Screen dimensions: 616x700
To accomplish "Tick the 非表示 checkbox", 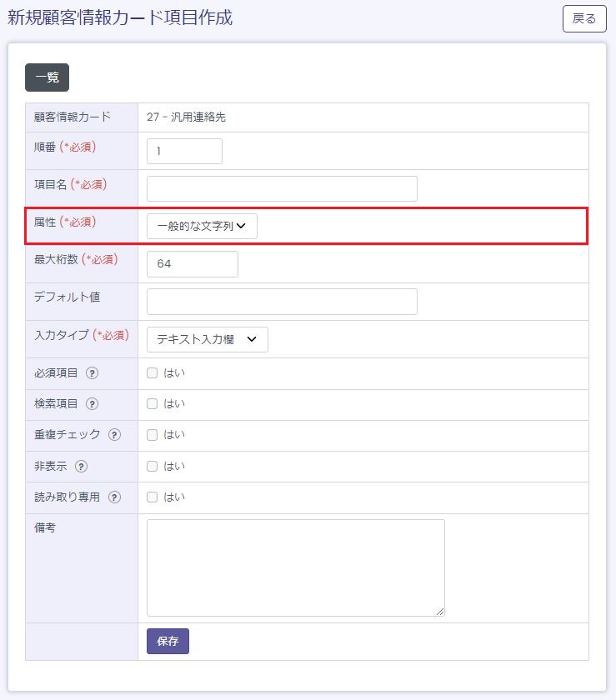I will coord(152,466).
